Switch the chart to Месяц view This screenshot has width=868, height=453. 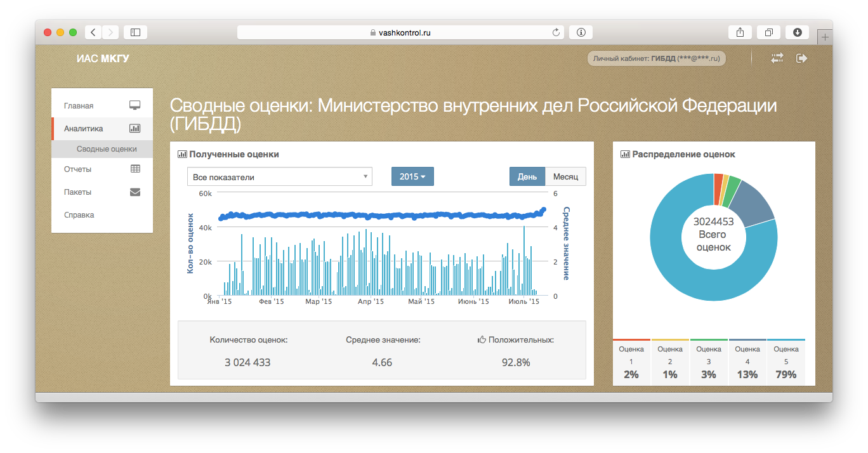(565, 176)
